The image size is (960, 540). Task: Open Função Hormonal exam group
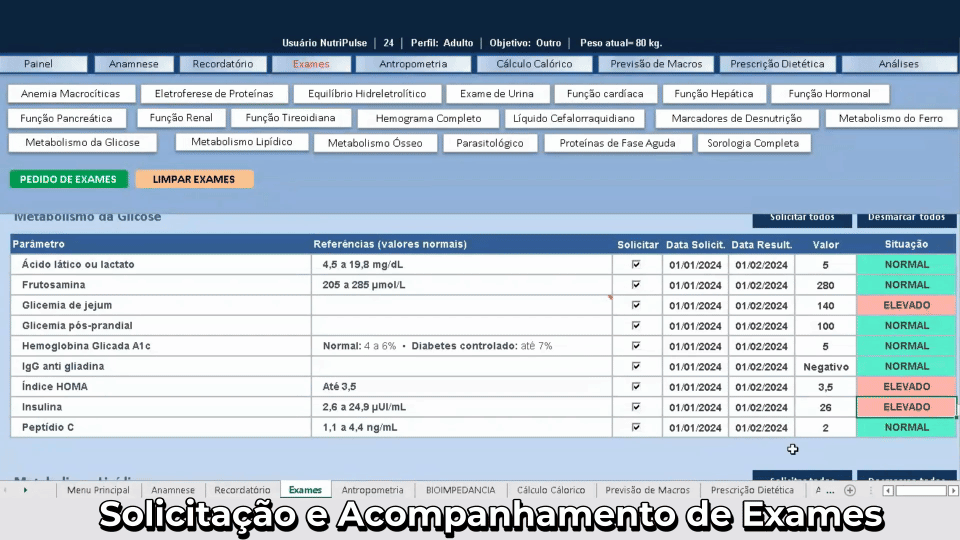829,94
